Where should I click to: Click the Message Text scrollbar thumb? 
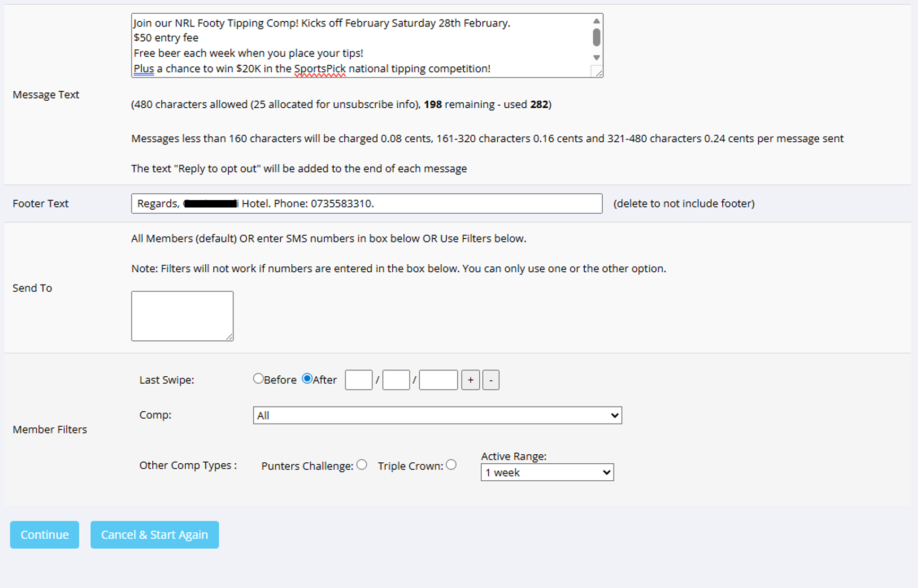click(x=596, y=38)
